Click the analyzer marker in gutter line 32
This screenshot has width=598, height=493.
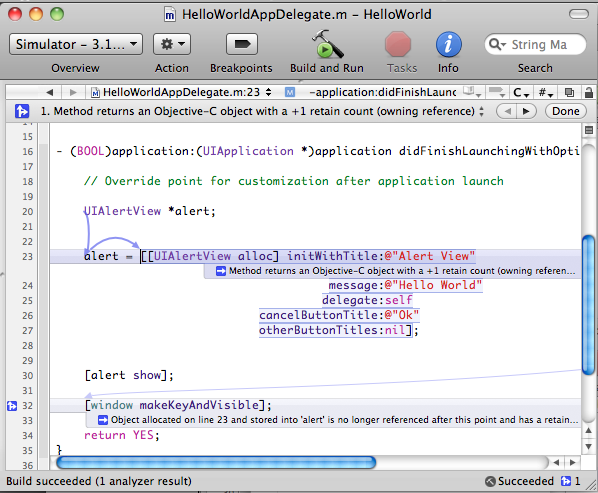[12, 406]
